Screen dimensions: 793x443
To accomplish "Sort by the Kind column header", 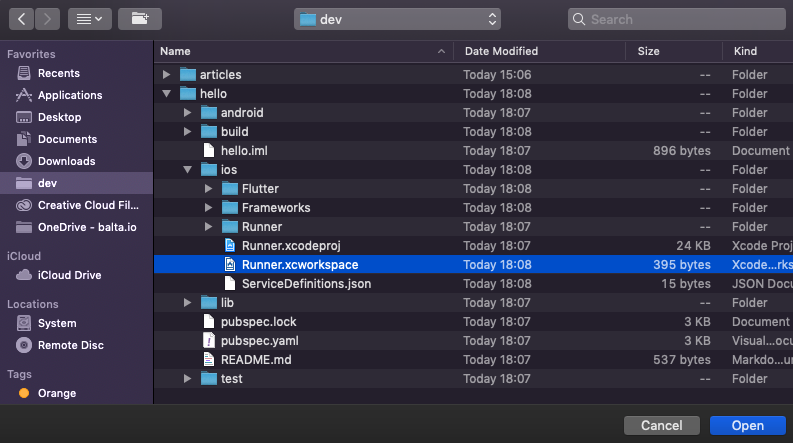I will point(758,51).
